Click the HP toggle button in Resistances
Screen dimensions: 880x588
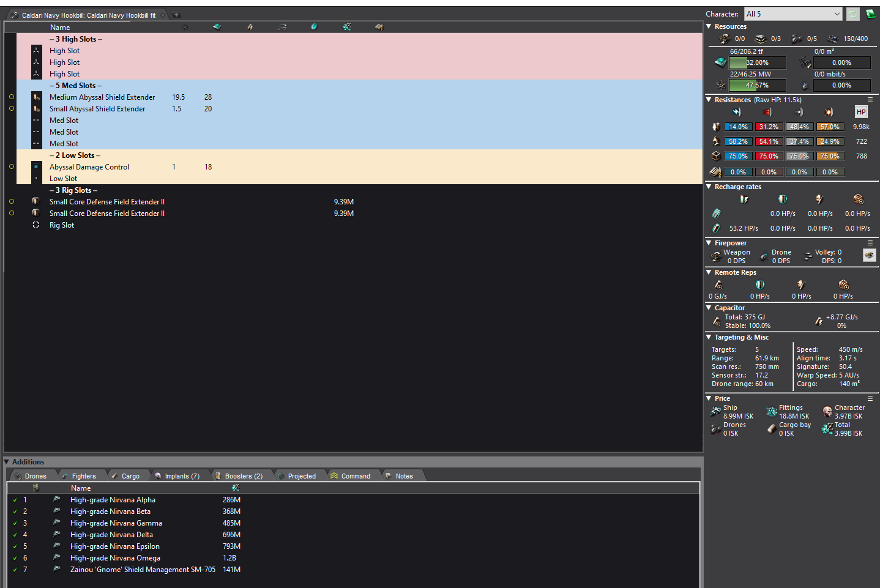tap(861, 112)
